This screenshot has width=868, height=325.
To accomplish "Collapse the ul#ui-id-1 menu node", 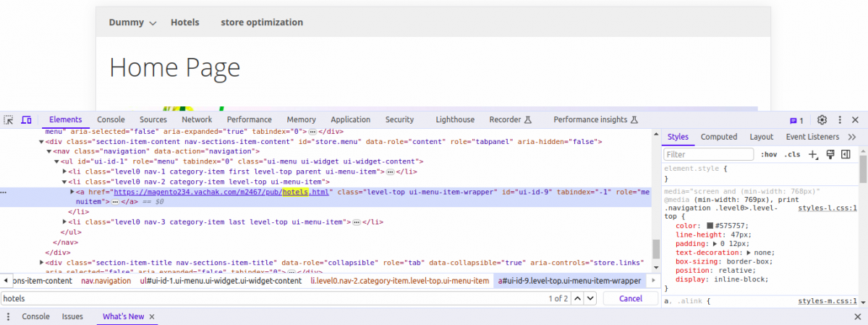I will coord(56,161).
